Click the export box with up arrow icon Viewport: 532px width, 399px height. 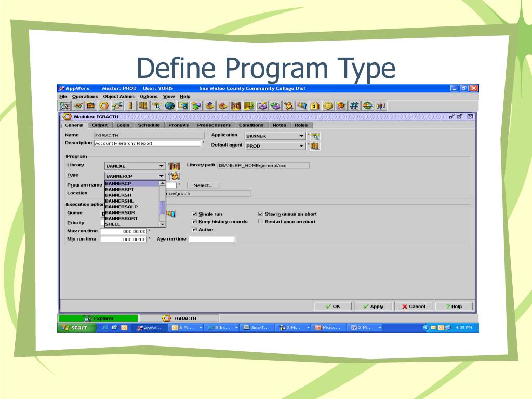(x=209, y=106)
